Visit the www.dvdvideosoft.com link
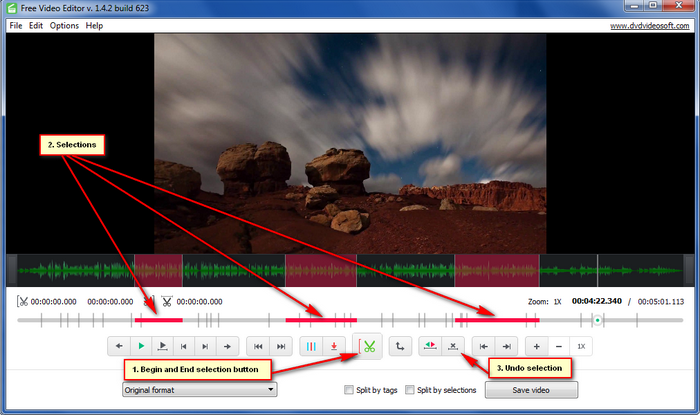 click(650, 25)
